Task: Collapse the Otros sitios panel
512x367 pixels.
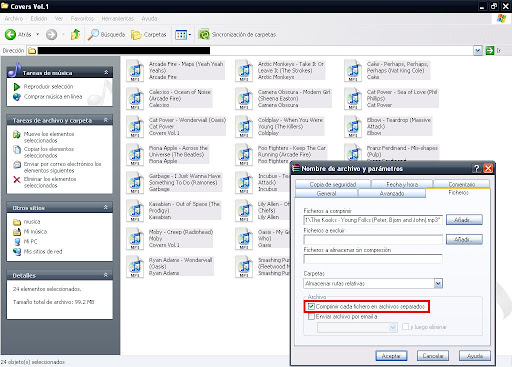Action: [x=106, y=207]
